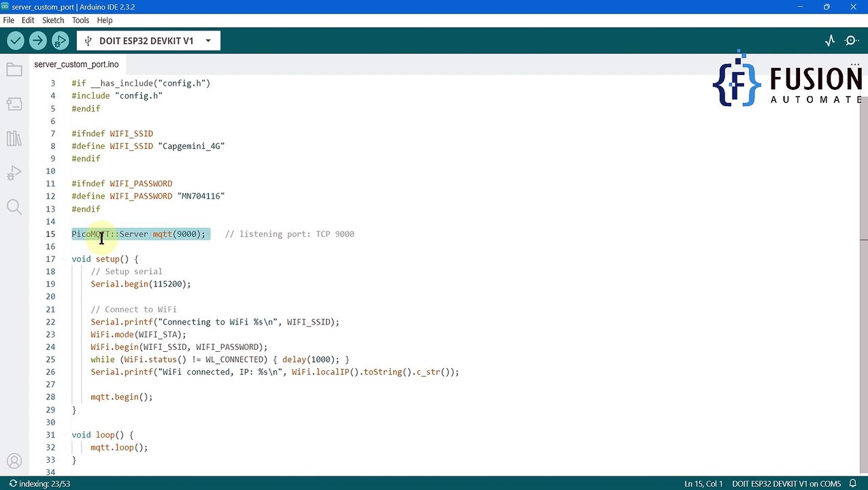Collapse the loop() function fold arrow
Viewport: 868px width, 490px height.
(65, 435)
